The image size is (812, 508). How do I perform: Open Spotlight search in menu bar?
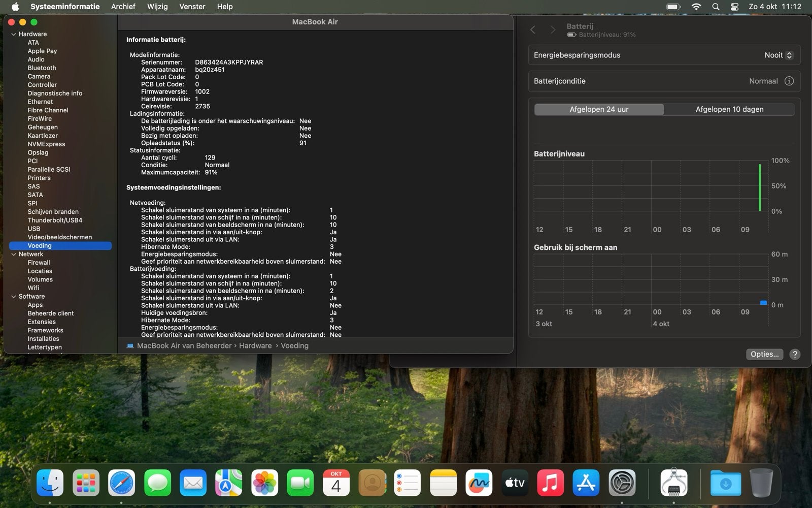pyautogui.click(x=716, y=7)
